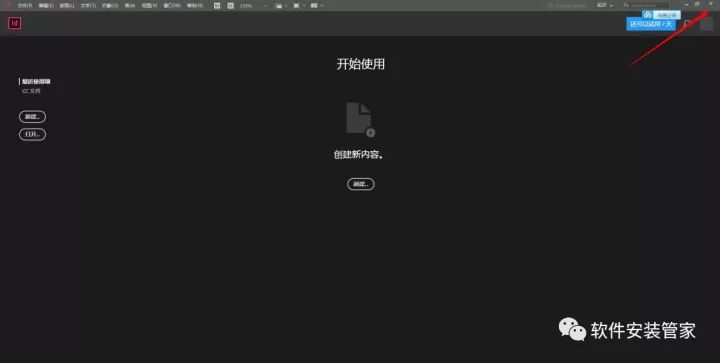
Task: Click the cloud upload icon badge
Action: 647,15
